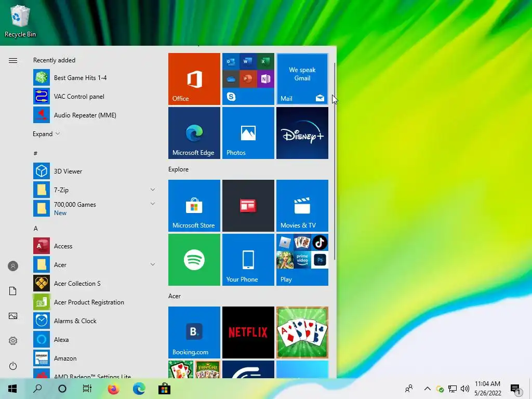Launch Firefox from the taskbar
Screen dimensions: 532x399
tap(113, 389)
